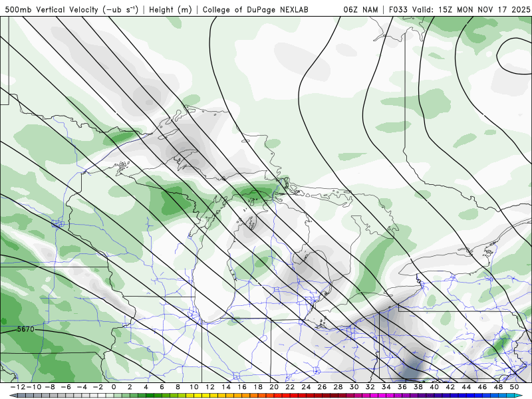Click the "Height (m)" header label
The height and width of the screenshot is (399, 532).
pyautogui.click(x=170, y=9)
